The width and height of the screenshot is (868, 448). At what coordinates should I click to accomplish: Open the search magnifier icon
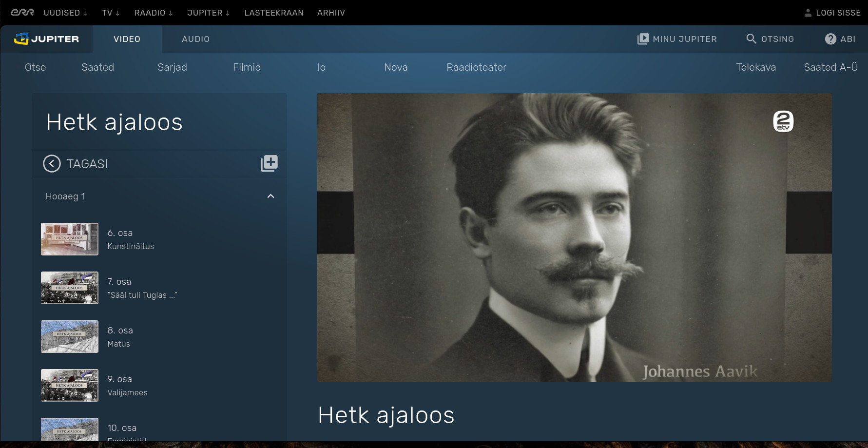pyautogui.click(x=751, y=39)
